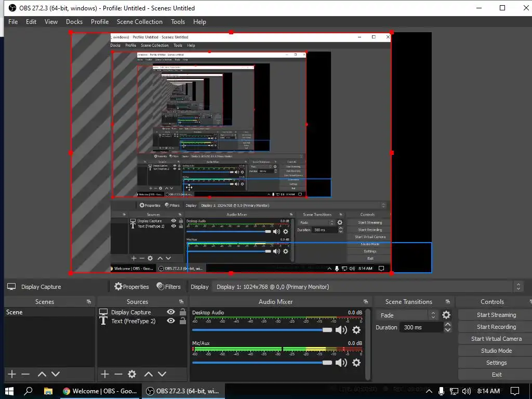
Task: Open the Help menu
Action: coord(199,22)
